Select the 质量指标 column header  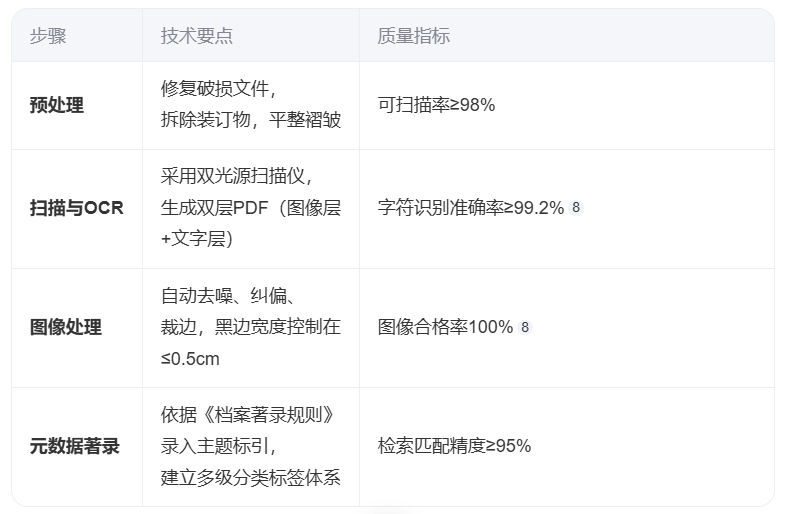(414, 36)
